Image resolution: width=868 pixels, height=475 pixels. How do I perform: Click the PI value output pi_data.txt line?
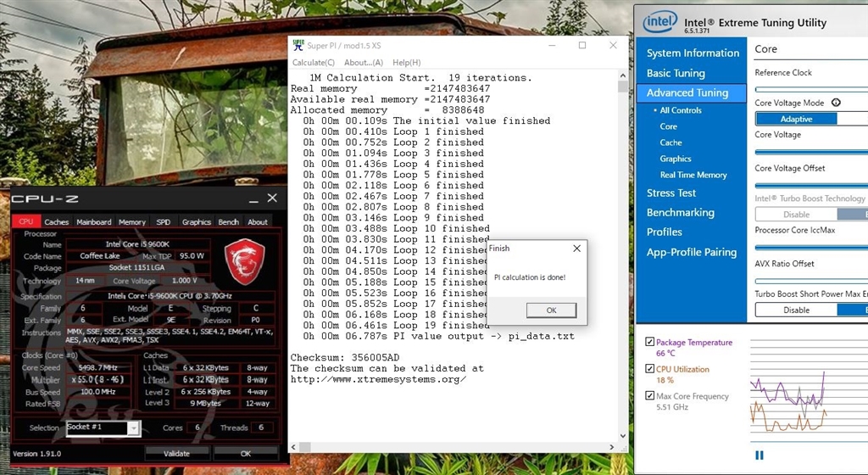438,336
